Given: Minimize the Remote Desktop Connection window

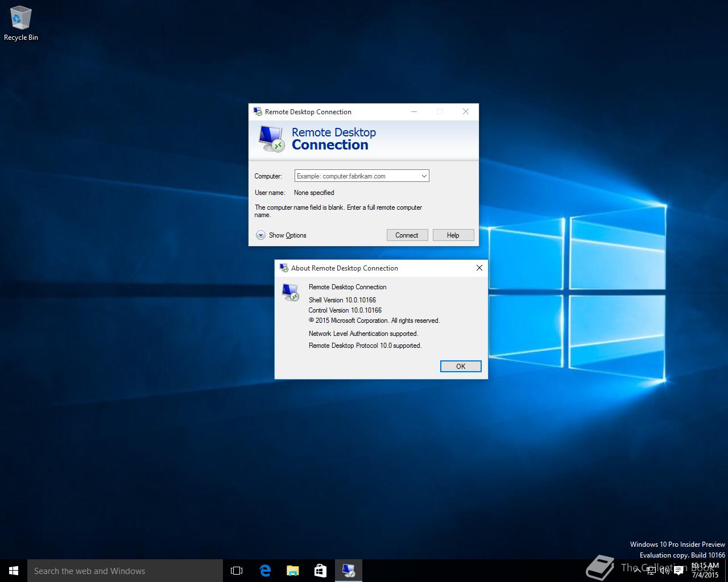Looking at the screenshot, I should click(414, 111).
